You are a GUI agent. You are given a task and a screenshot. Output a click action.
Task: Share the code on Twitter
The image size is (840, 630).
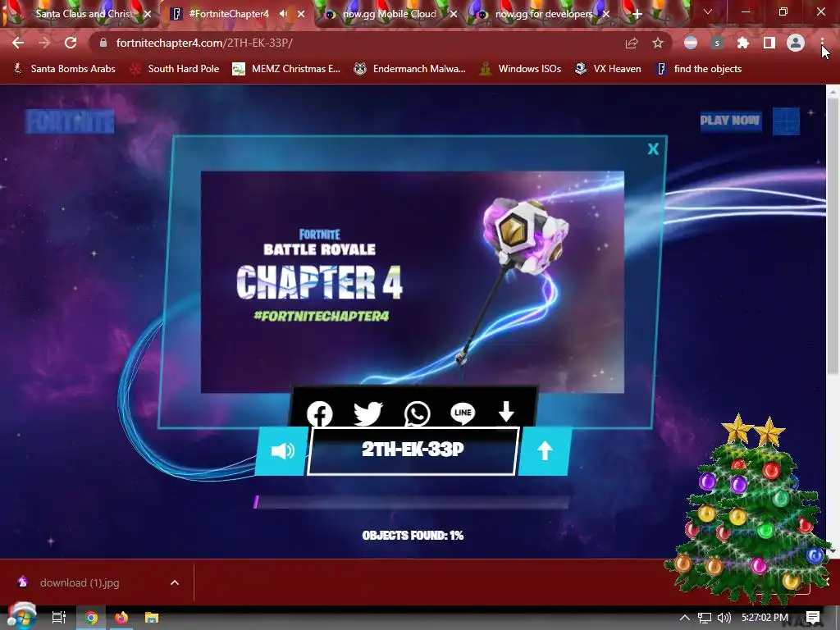point(368,413)
